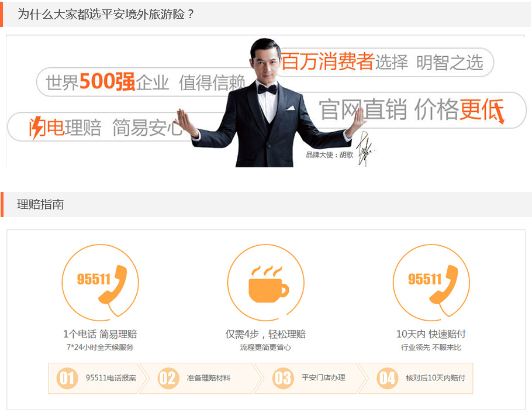This screenshot has width=532, height=416.
Task: Click the steaming coffee cup icon
Action: pyautogui.click(x=265, y=283)
